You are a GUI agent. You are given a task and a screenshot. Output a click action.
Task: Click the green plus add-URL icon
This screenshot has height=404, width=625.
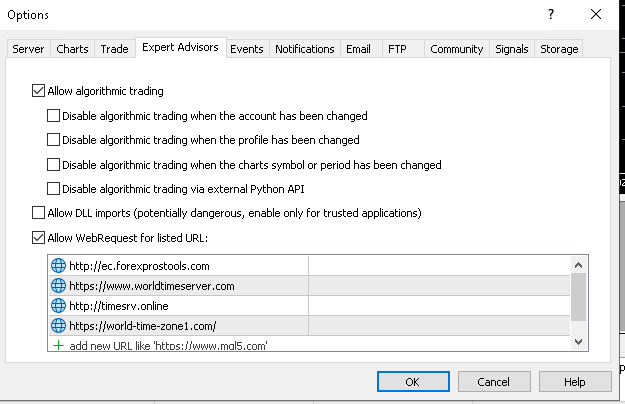(58, 345)
